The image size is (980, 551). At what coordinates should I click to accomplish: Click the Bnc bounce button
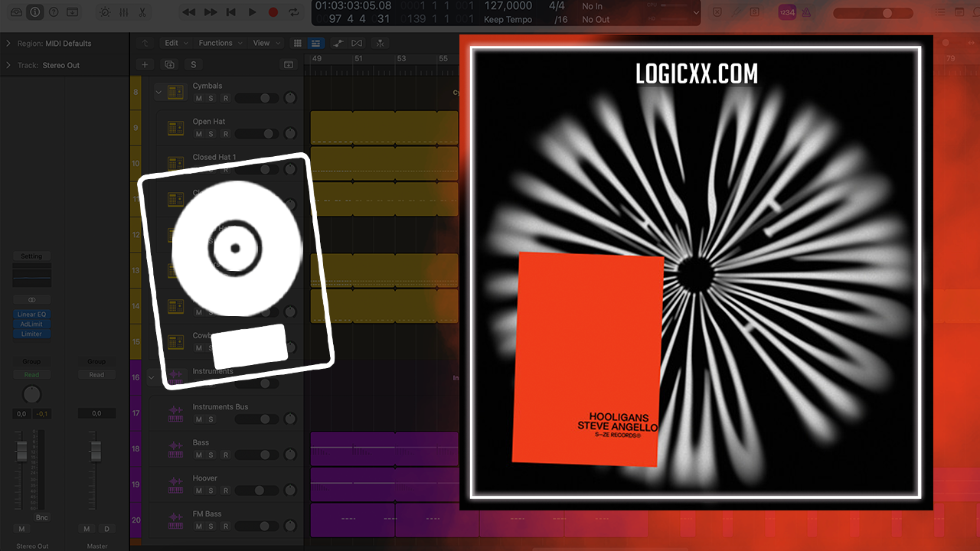41,518
